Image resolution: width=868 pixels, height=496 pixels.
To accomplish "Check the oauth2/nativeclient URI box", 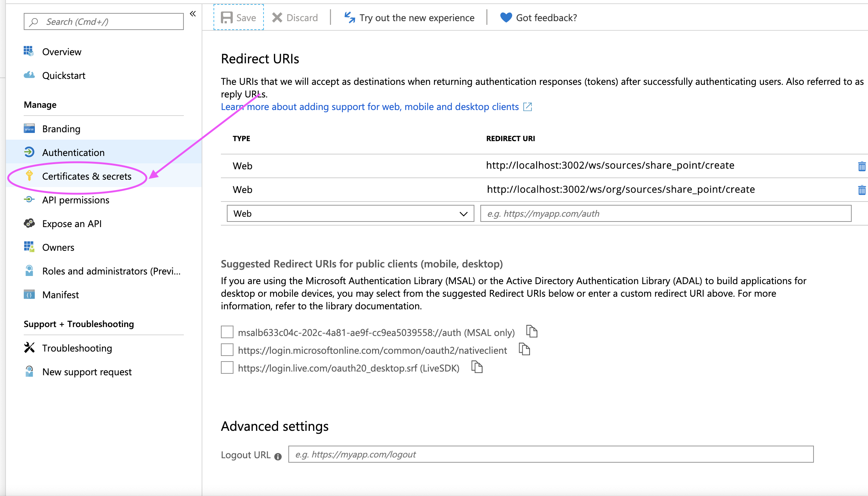I will (227, 350).
